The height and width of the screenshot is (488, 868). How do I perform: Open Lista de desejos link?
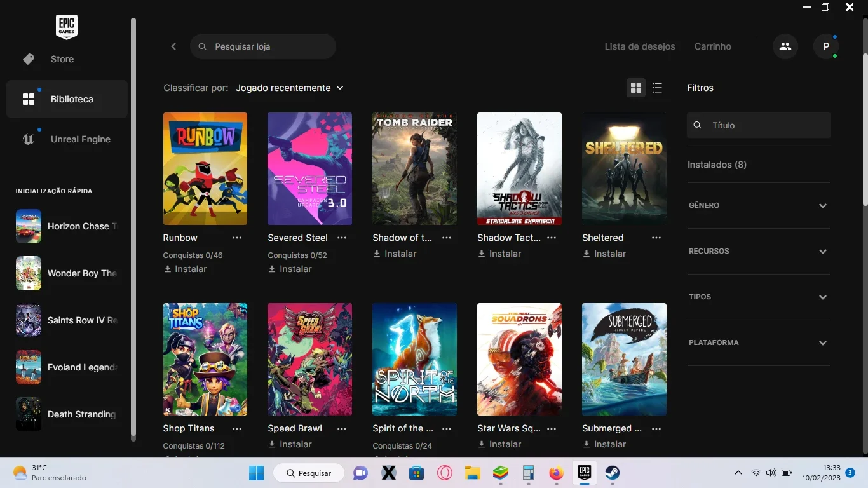640,46
